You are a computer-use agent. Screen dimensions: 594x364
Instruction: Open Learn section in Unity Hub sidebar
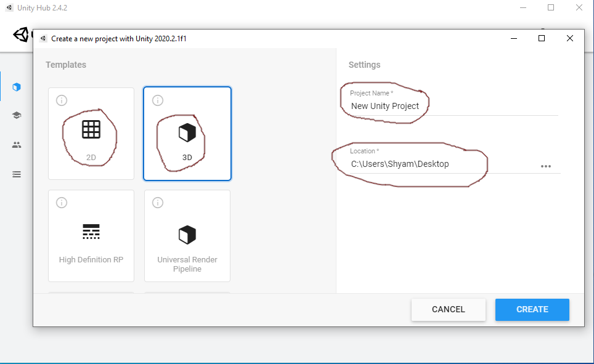[x=16, y=115]
